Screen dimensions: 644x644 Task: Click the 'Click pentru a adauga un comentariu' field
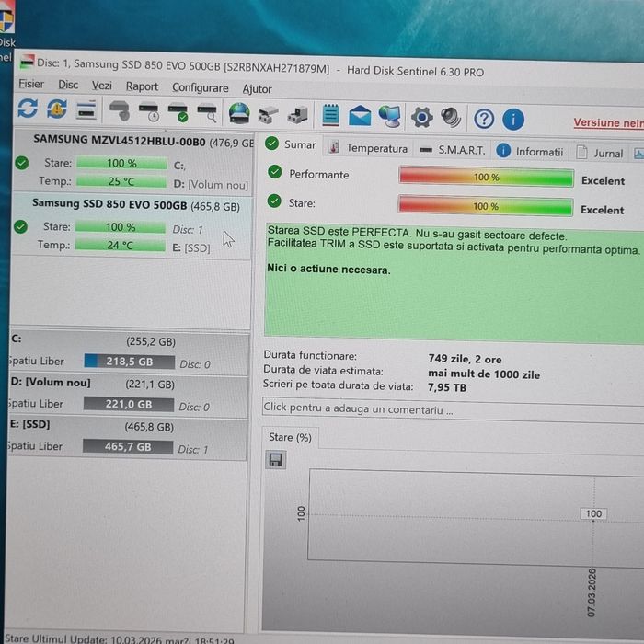[x=453, y=410]
